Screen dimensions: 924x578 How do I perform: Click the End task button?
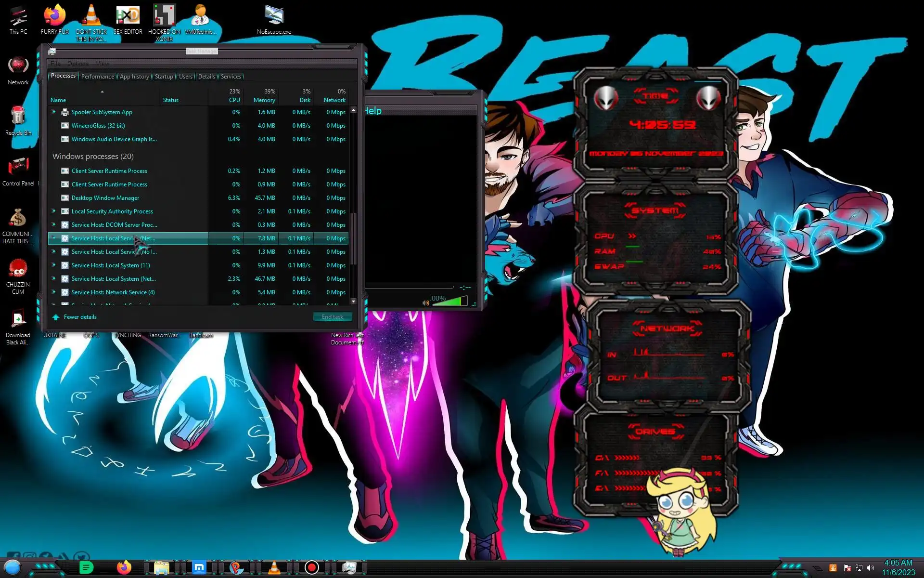click(333, 316)
